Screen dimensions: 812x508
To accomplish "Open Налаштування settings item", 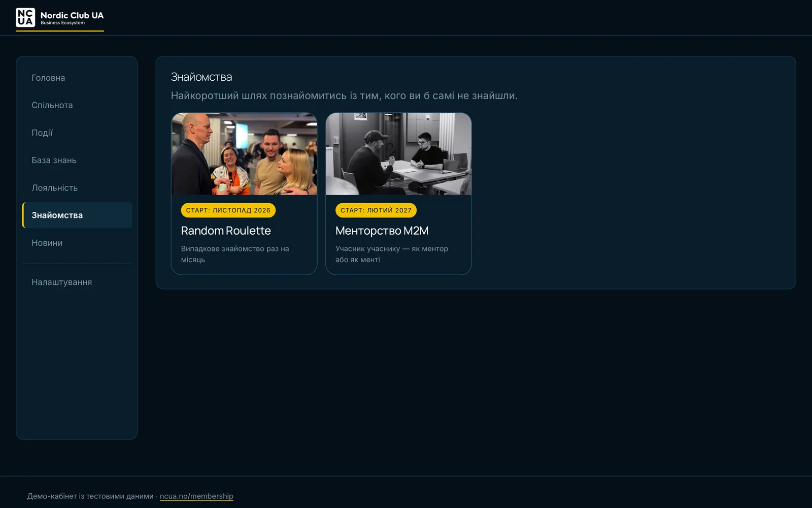I will tap(77, 282).
